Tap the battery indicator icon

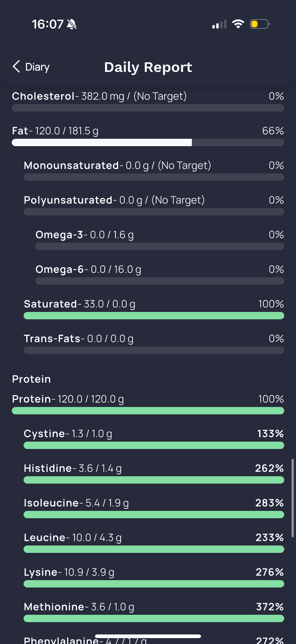(x=260, y=24)
